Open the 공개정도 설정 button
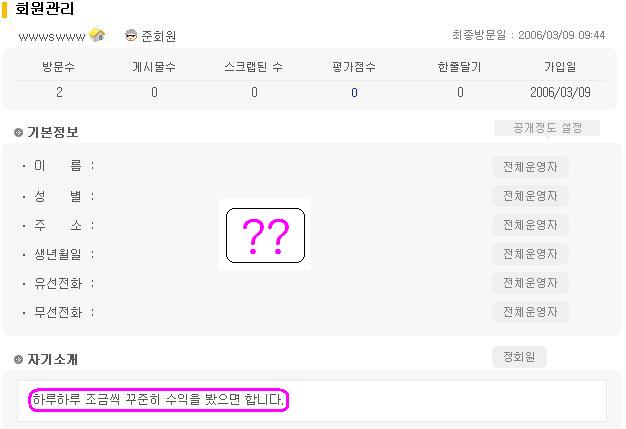The image size is (626, 429). coord(547,128)
